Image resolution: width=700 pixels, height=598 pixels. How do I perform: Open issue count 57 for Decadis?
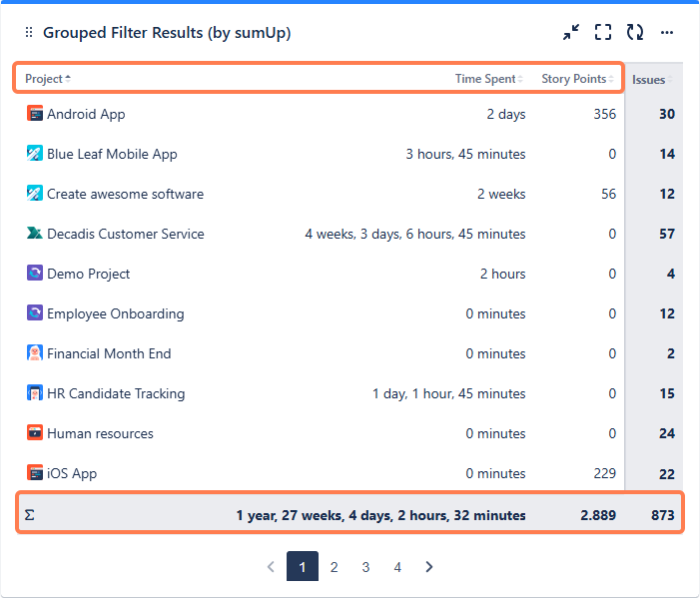click(x=666, y=234)
